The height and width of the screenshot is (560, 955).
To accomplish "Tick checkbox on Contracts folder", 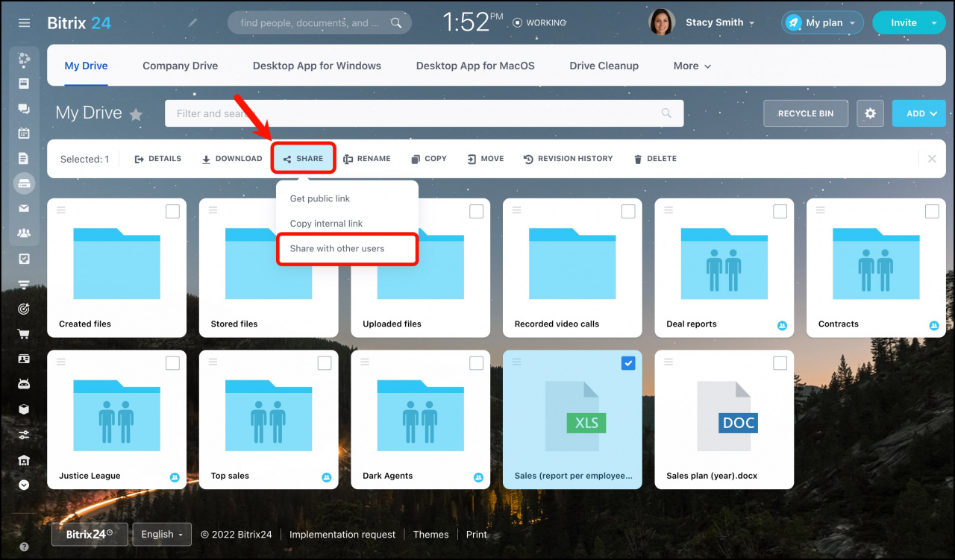I will pyautogui.click(x=932, y=212).
